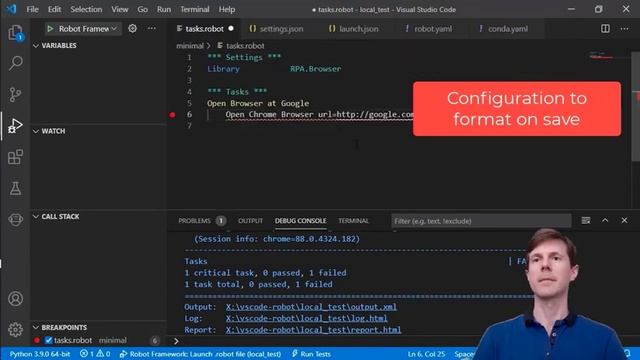Click the editor vertical scrollbar
Viewport: 640px width, 360px height.
click(x=636, y=106)
